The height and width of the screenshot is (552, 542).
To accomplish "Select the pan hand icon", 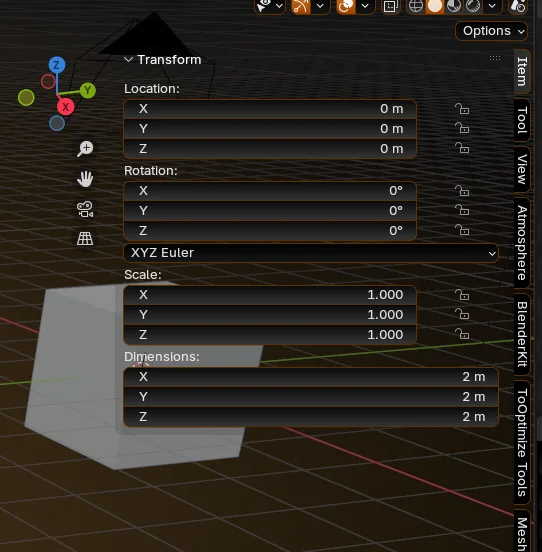I will pos(85,179).
